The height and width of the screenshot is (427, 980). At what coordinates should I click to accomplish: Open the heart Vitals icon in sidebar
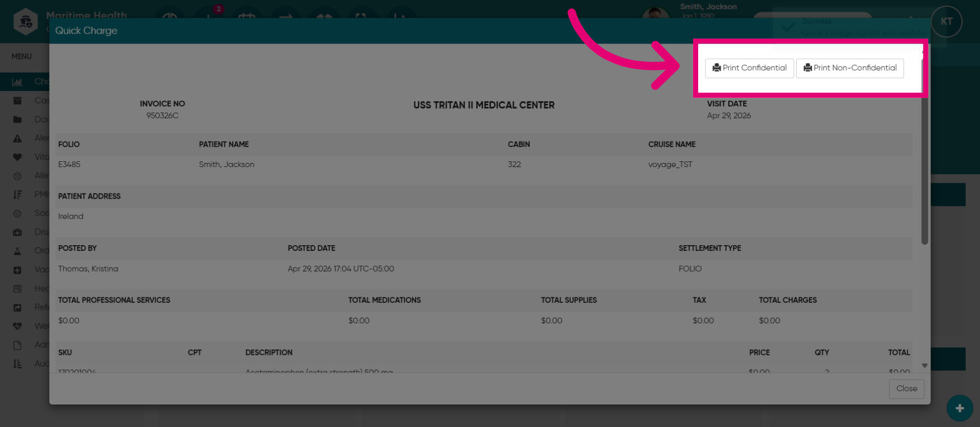[17, 157]
